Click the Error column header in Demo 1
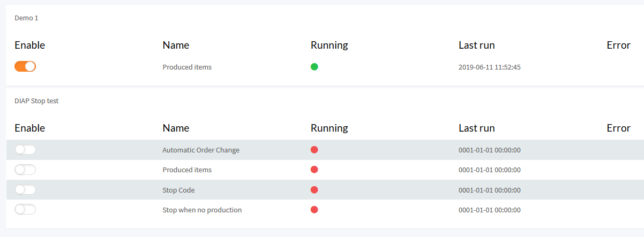Viewport: 644px width, 237px height. point(618,45)
